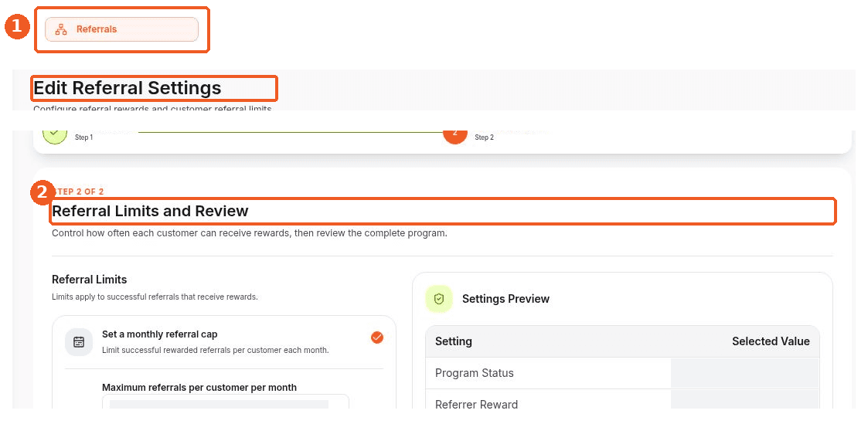The width and height of the screenshot is (868, 424).
Task: Click the Settings Preview shield icon
Action: coord(439,299)
